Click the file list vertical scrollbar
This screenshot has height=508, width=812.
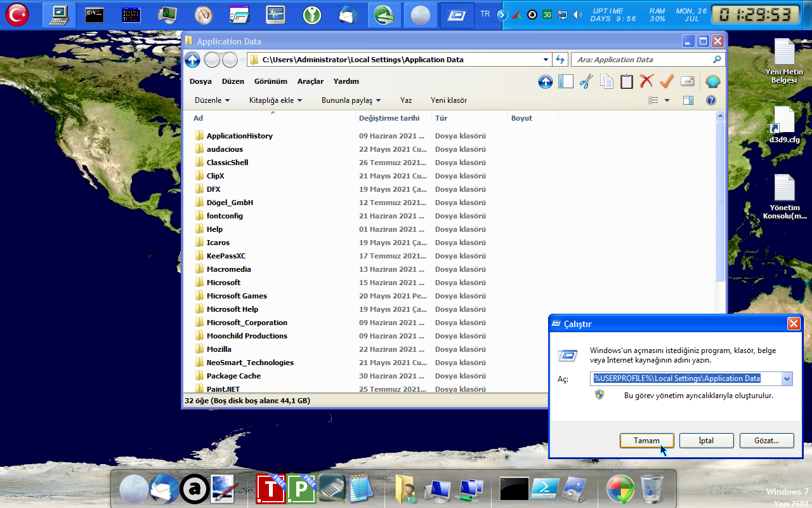coord(719,201)
